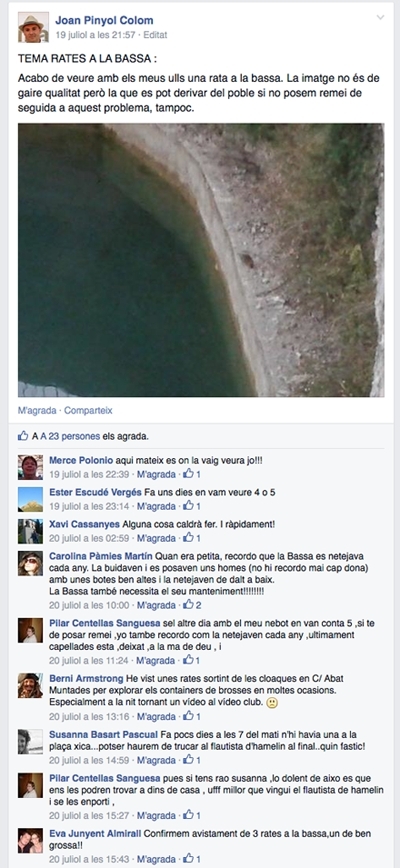Toggle M'agrada on Xavi Cassanyes comment
Screen dimensions: 400x868
coord(157,539)
